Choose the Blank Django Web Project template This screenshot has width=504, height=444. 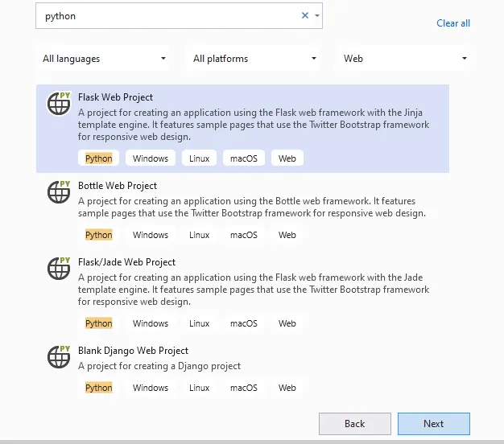(242, 369)
